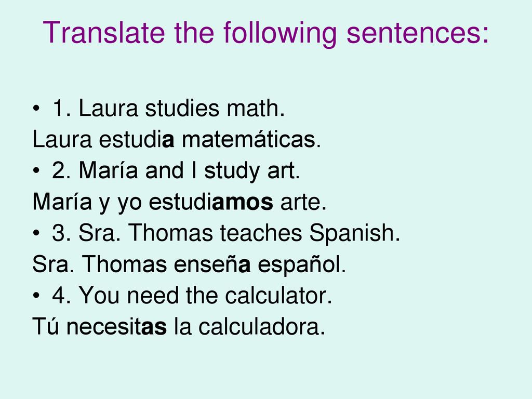Image resolution: width=532 pixels, height=399 pixels.
Task: Click the word 'matemáticas' in line one answer
Action: (248, 139)
